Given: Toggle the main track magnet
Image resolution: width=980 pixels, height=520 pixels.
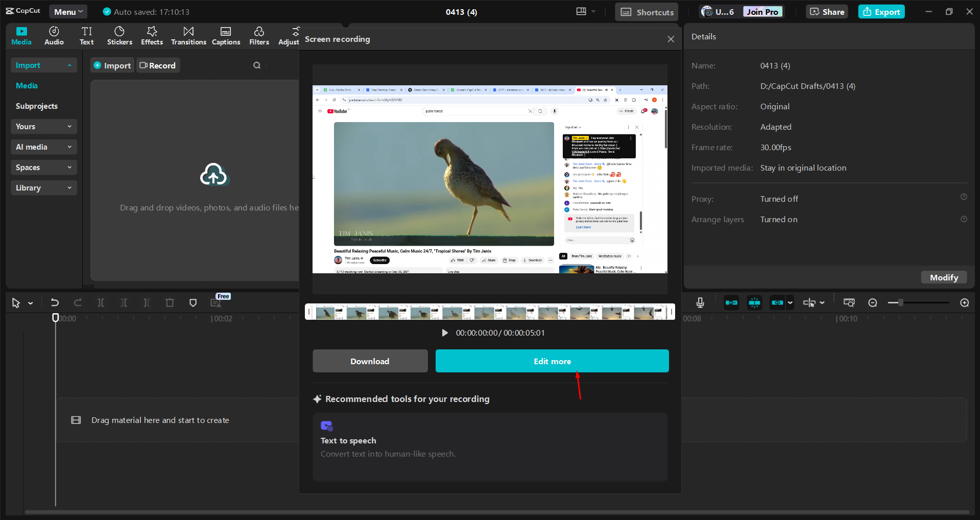Looking at the screenshot, I should 731,303.
